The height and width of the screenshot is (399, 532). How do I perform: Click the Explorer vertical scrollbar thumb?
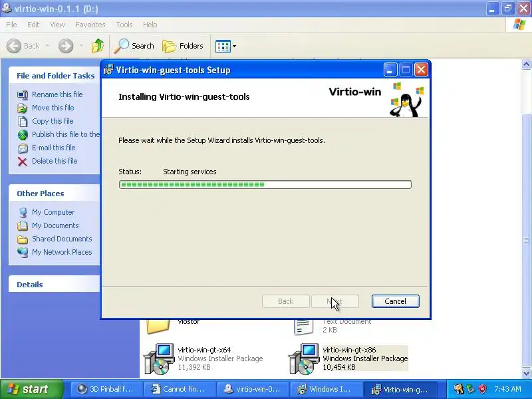[x=526, y=240]
